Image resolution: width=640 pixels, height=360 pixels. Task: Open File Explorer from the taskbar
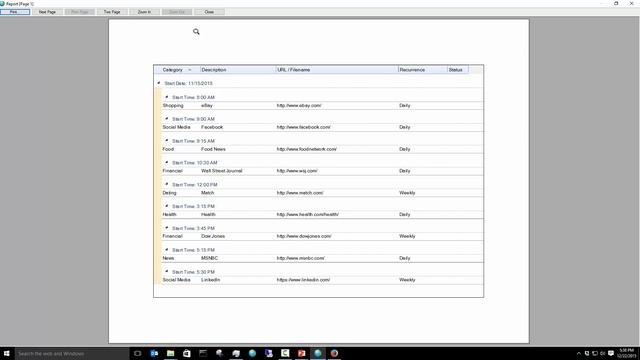(x=171, y=353)
